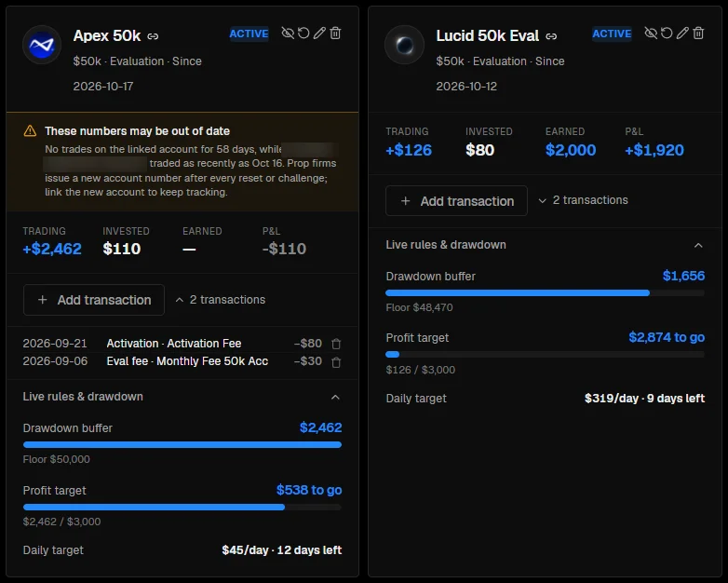Edit the Apex 50k account
Screen dimensions: 728x583
click(x=319, y=33)
